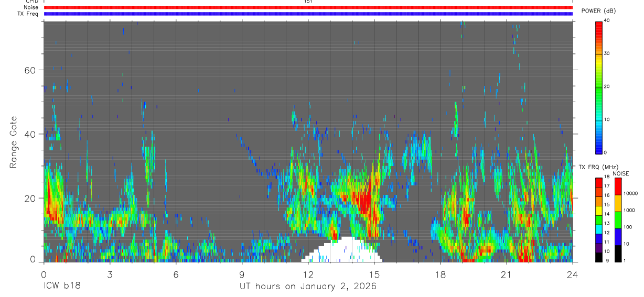
Task: Click the 40 label on the Range Gate axis
Action: pyautogui.click(x=30, y=134)
